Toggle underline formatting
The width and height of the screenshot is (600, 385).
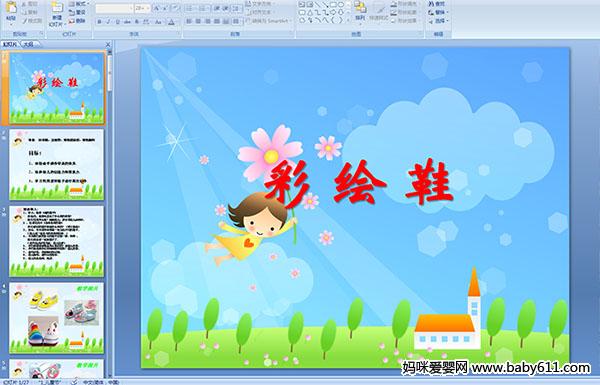pyautogui.click(x=117, y=22)
